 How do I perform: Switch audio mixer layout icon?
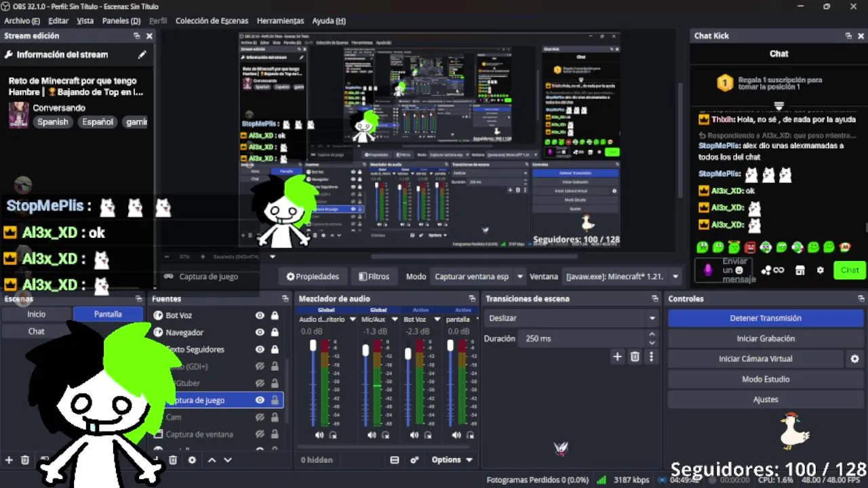click(395, 460)
